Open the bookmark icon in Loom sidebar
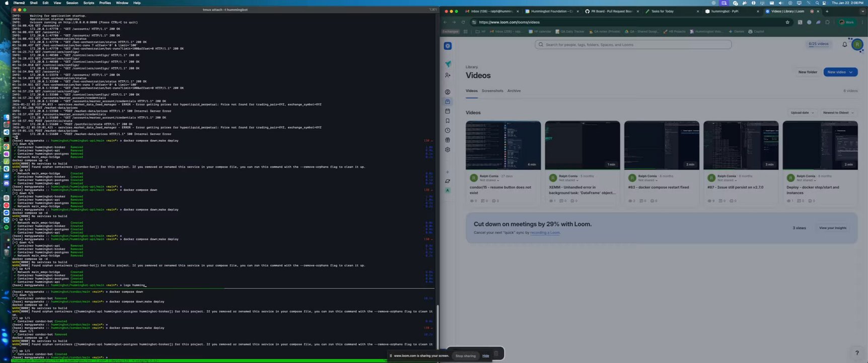868x363 pixels. 448,121
